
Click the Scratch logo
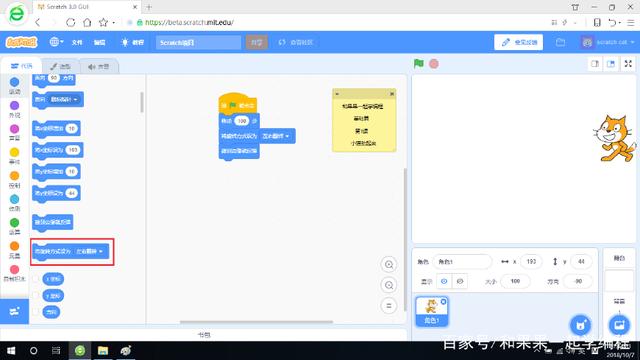[21, 42]
